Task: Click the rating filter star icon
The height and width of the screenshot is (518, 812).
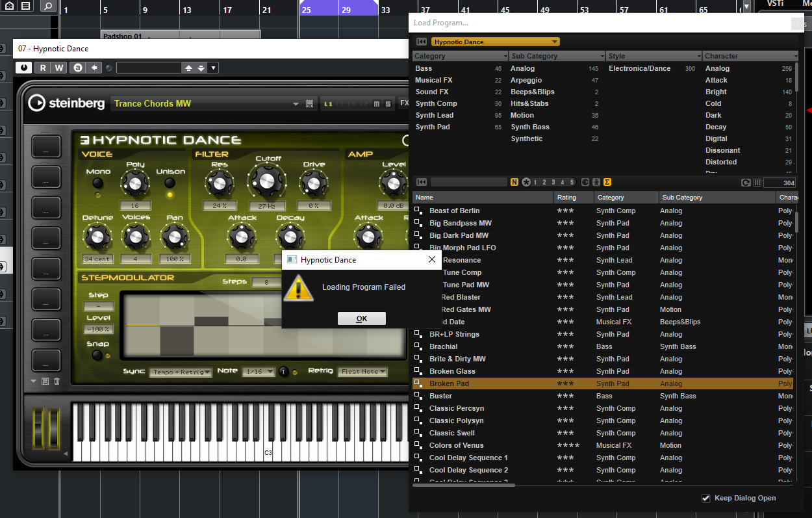Action: click(526, 182)
